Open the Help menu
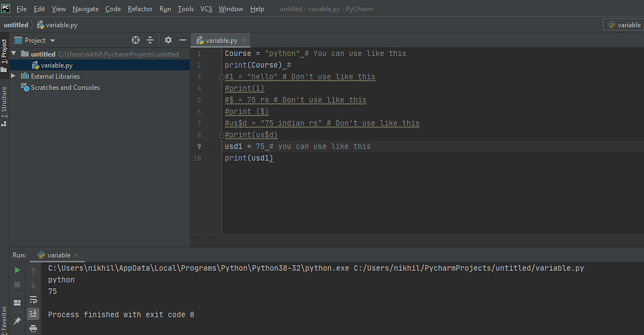Viewport: 644px width, 335px height. 257,9
